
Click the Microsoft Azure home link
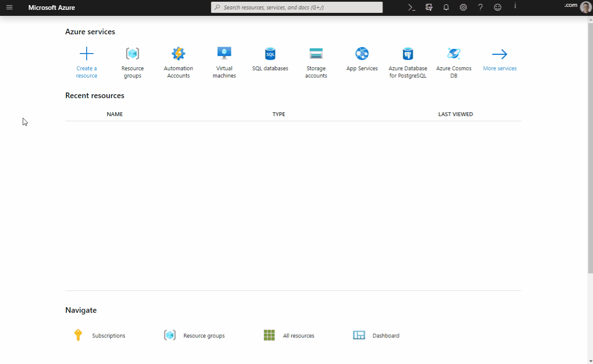tap(51, 7)
